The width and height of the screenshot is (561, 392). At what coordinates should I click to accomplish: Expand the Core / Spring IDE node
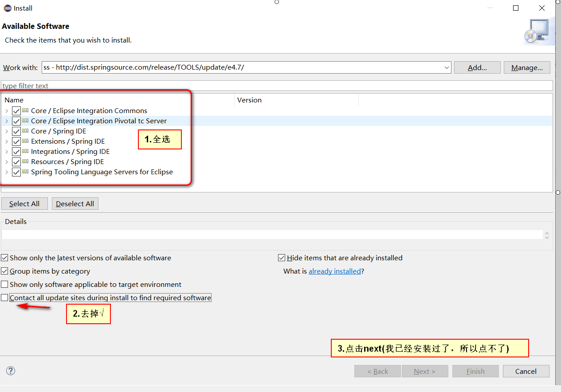tap(7, 131)
